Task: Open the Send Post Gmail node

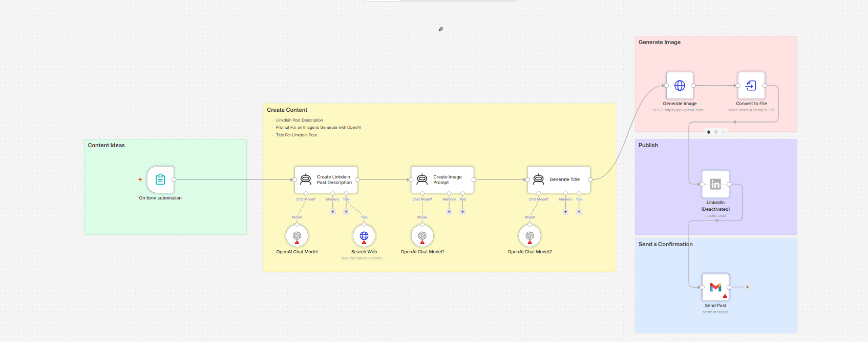Action: 715,287
